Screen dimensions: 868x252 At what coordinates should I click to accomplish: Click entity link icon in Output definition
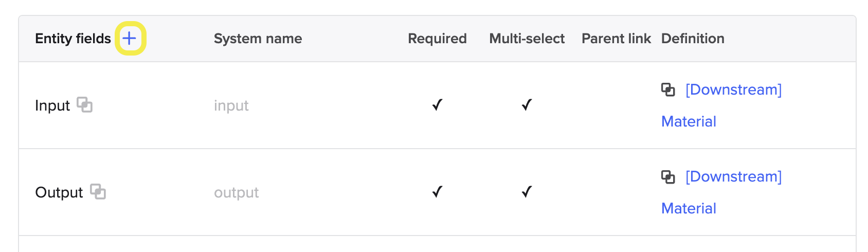[x=668, y=177]
